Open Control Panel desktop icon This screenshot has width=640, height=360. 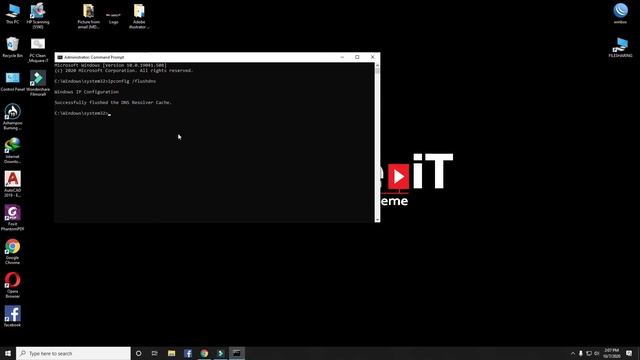13,81
